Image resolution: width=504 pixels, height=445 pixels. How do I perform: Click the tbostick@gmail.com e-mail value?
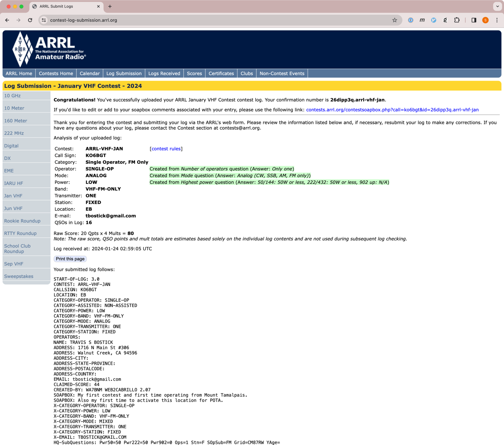click(111, 216)
